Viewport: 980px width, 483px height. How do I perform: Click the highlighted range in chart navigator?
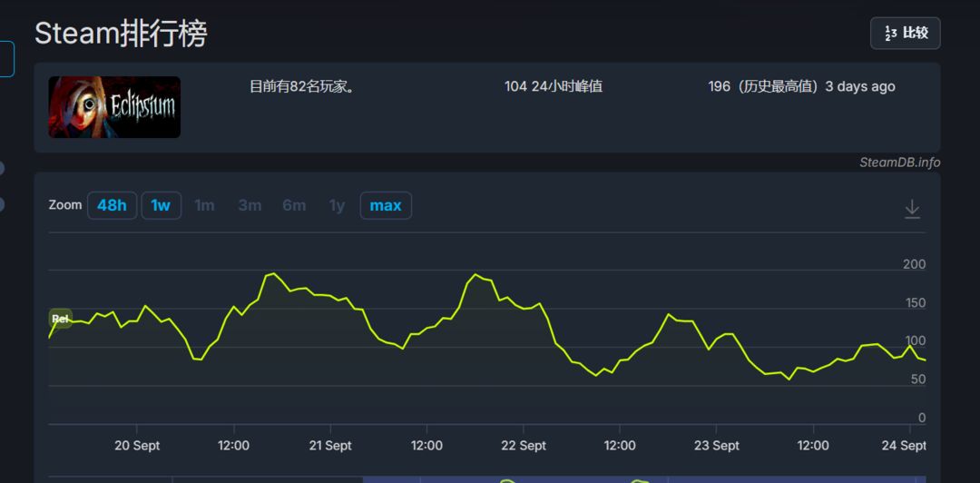coord(644,479)
